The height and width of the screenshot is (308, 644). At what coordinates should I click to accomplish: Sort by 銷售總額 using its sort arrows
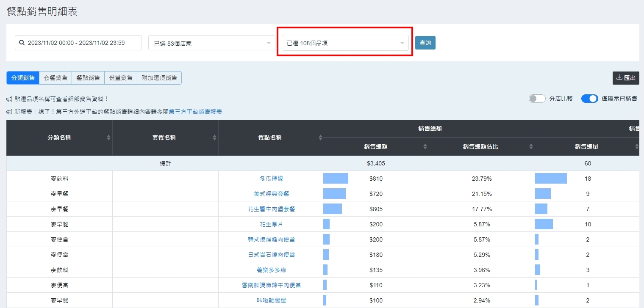pos(425,146)
